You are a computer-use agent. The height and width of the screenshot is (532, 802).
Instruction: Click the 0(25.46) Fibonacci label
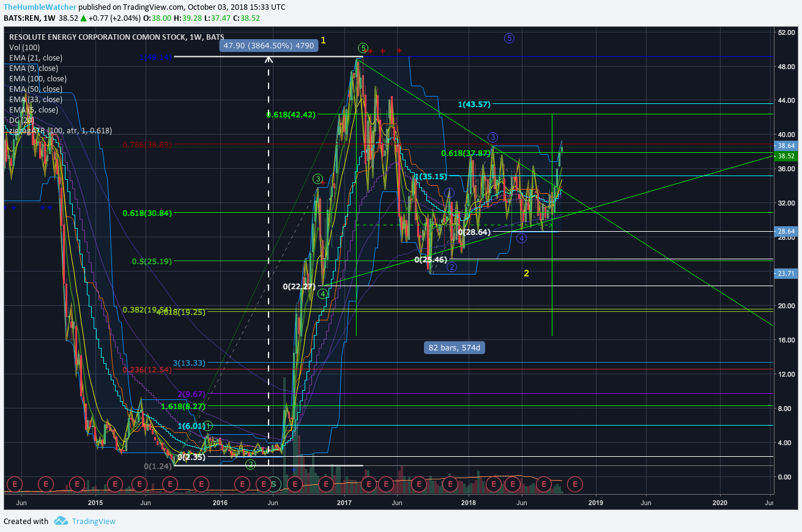[431, 259]
